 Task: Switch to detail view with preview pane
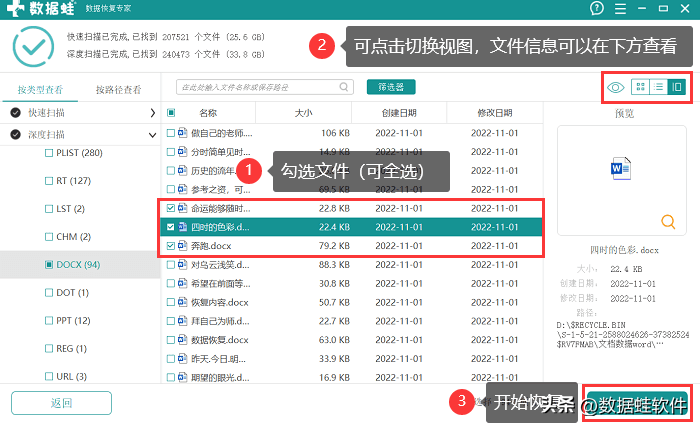[x=677, y=88]
